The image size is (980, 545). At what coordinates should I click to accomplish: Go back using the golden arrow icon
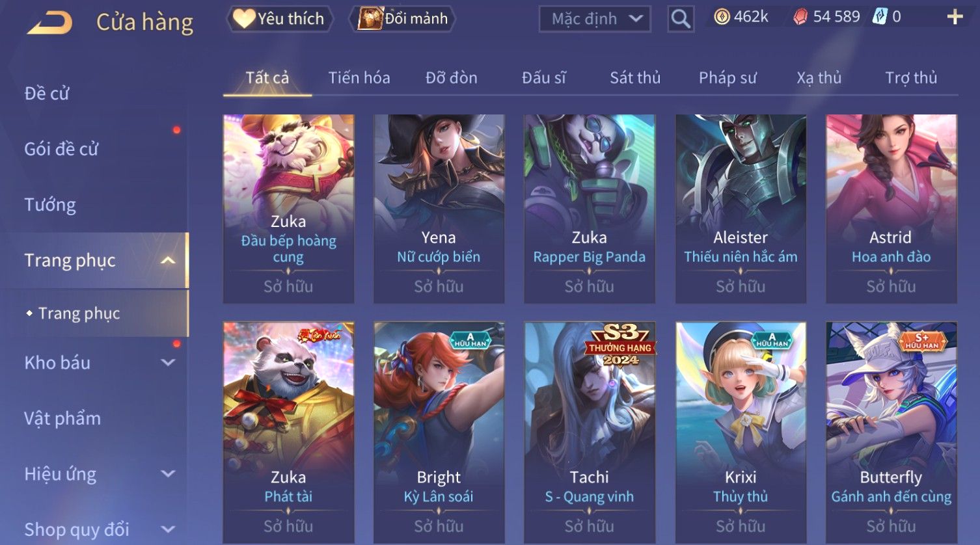[x=49, y=23]
